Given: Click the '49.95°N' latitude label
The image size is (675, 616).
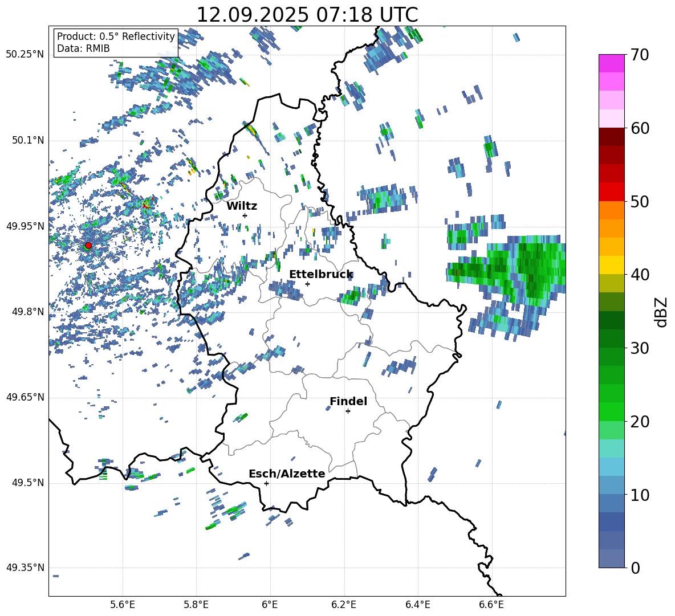Looking at the screenshot, I should 25,226.
